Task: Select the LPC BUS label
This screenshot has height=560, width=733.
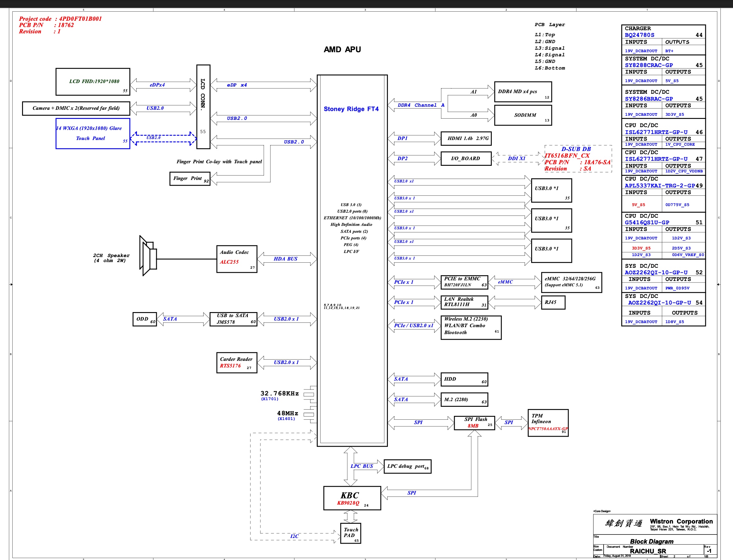Action: pos(362,466)
